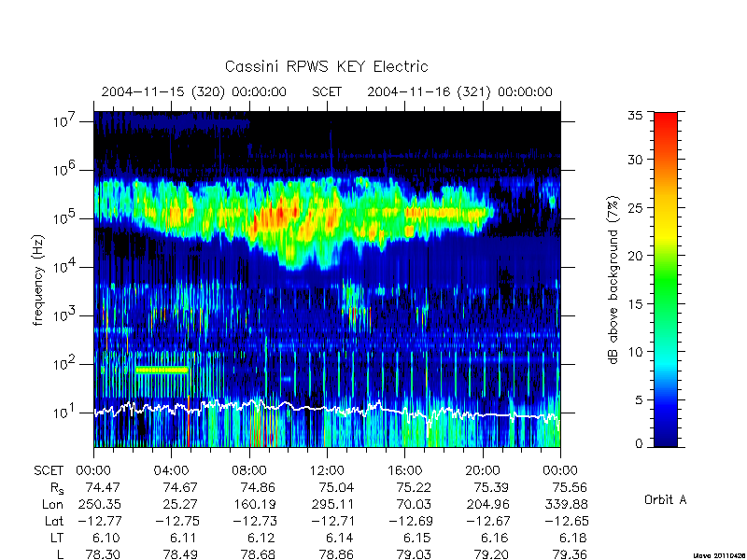Click the Lon value 295.11
The image size is (747, 560).
click(x=332, y=504)
